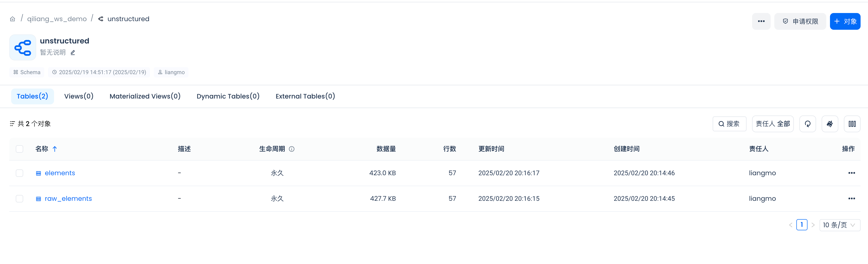Viewport: 868px width, 264px height.
Task: Switch to the Views(0) tab
Action: point(79,96)
